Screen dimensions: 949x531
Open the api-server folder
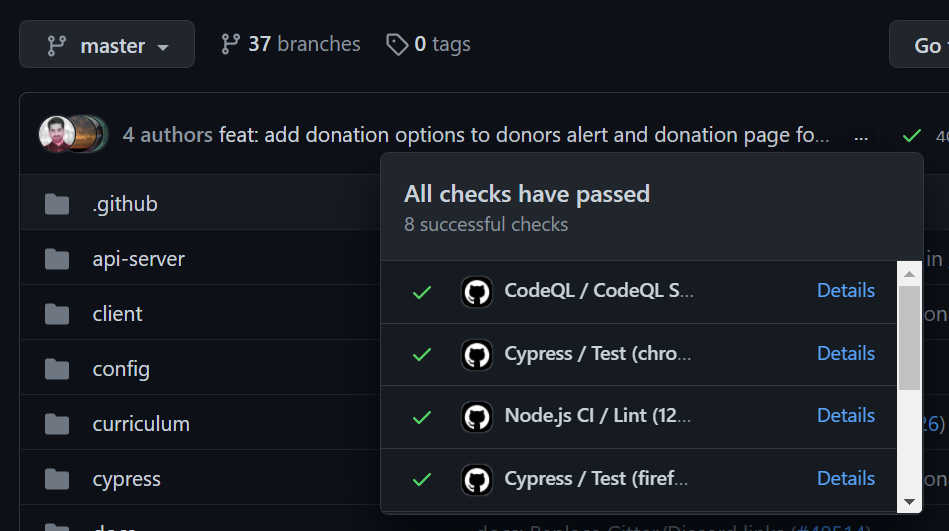point(138,259)
